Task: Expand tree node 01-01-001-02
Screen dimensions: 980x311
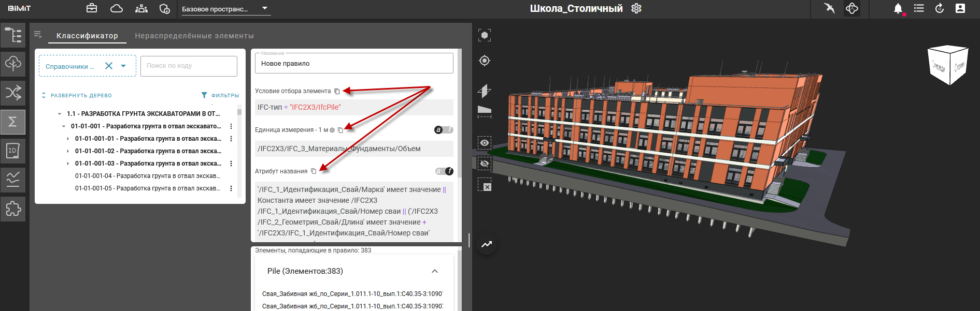Action: [x=68, y=151]
